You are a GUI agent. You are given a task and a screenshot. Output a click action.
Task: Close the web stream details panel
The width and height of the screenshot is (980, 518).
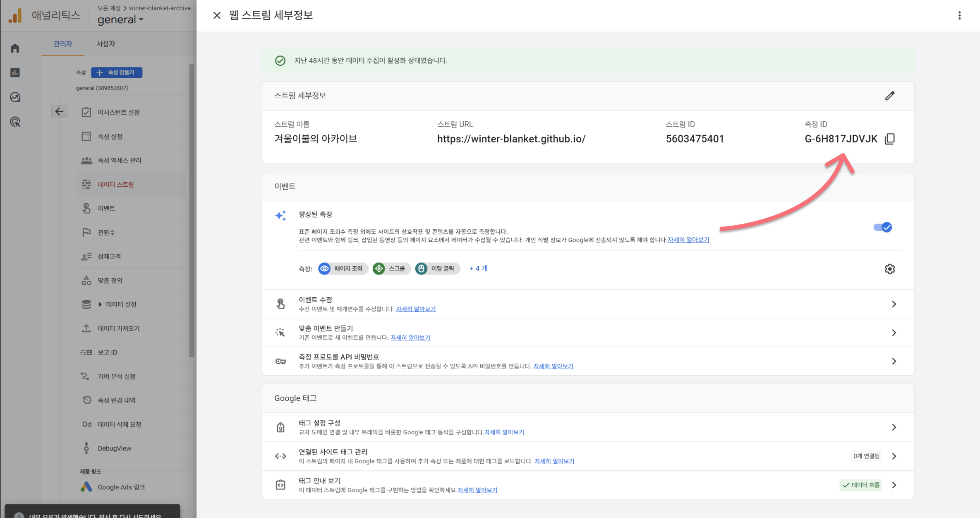217,15
